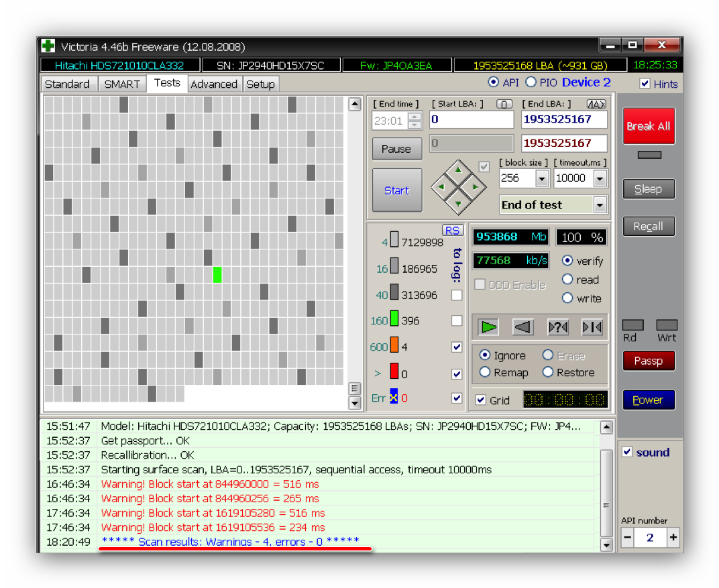Click the Start LBA input field
This screenshot has height=588, width=719.
pos(472,119)
